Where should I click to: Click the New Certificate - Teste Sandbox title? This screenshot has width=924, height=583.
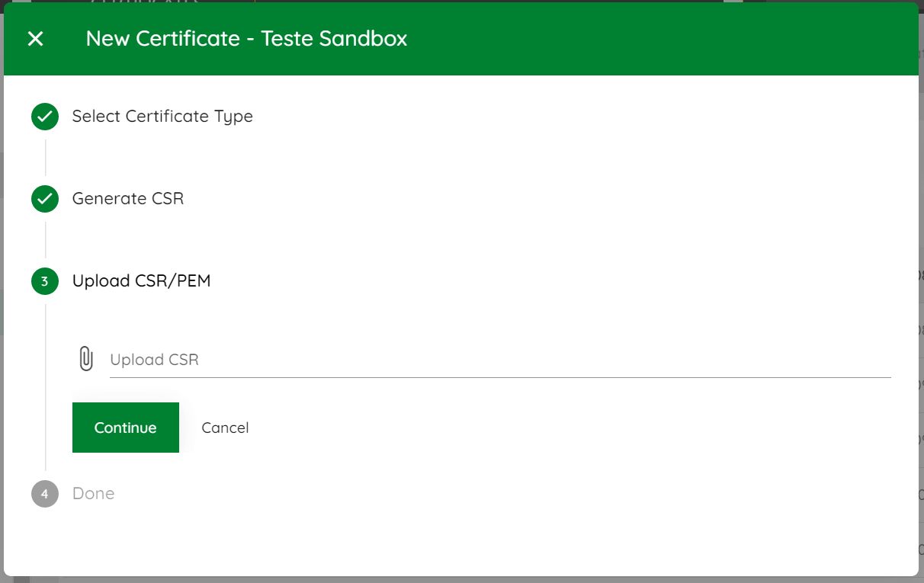pyautogui.click(x=246, y=39)
